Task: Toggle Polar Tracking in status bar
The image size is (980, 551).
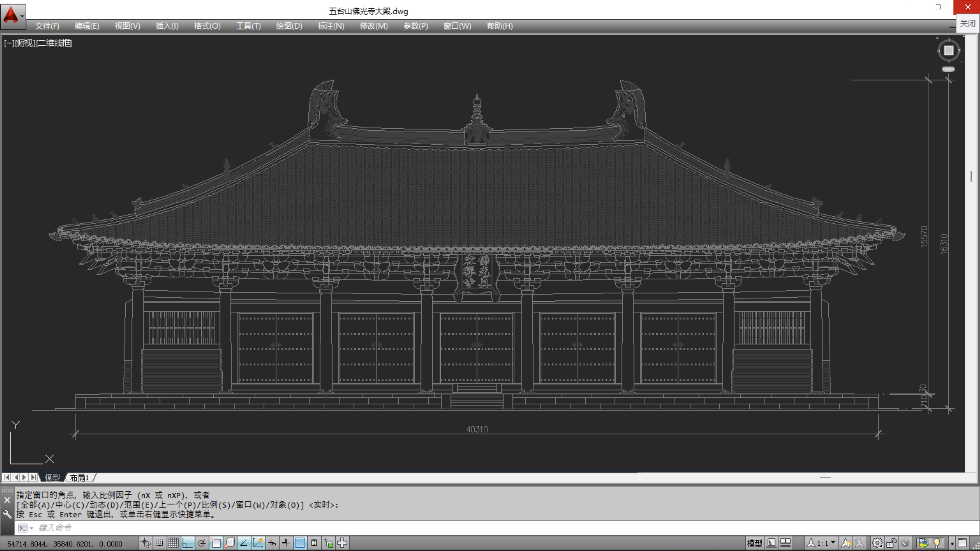Action: click(202, 543)
